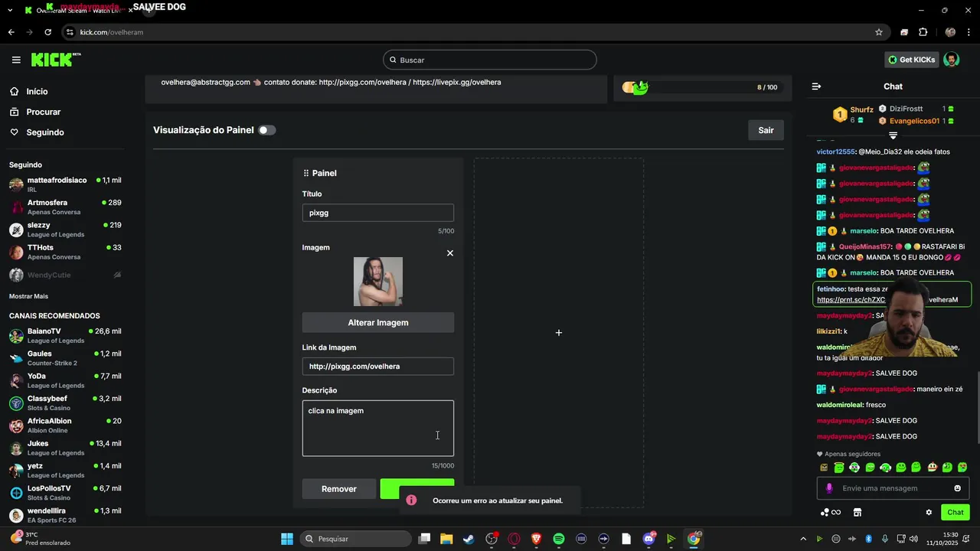Open Brave browser from the taskbar
Screen dimensions: 980x551
click(536, 539)
